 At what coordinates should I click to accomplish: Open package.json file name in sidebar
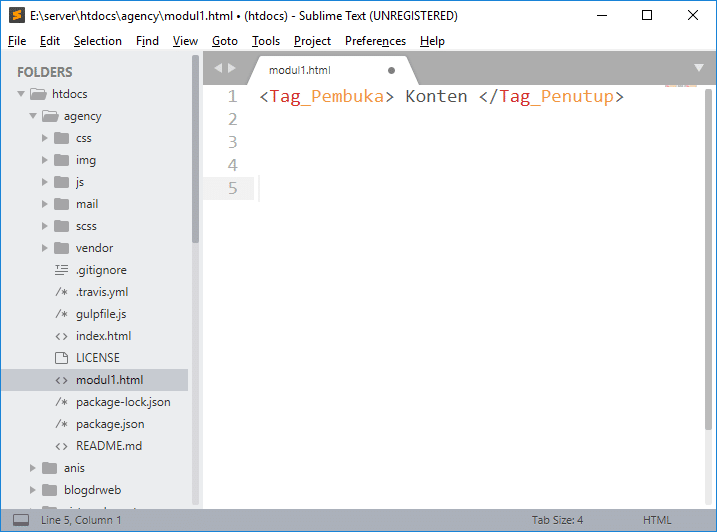coord(110,425)
